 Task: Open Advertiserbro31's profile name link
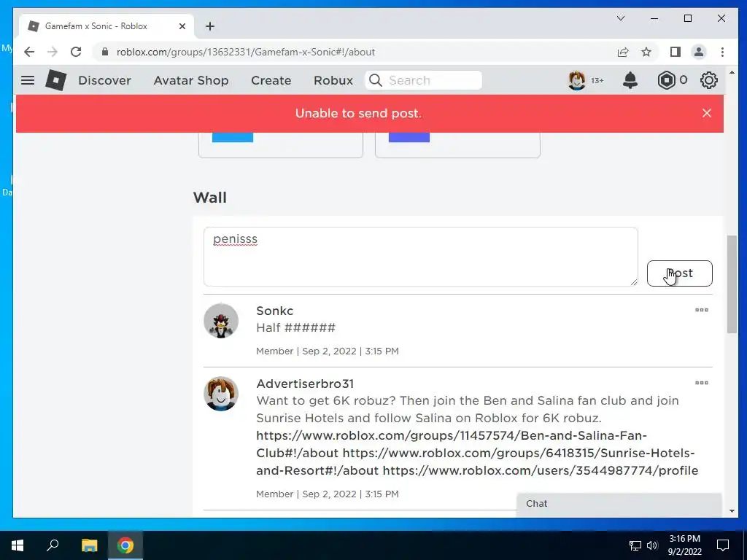click(305, 384)
